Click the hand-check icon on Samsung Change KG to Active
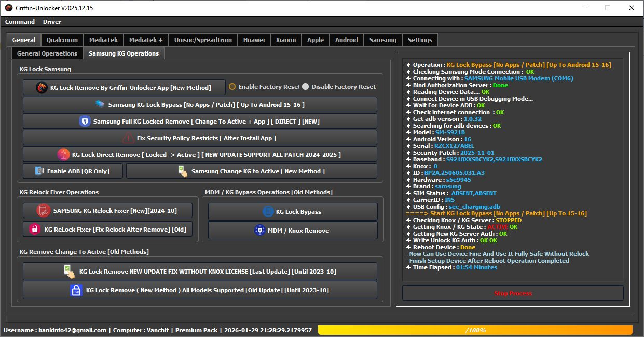 (183, 171)
